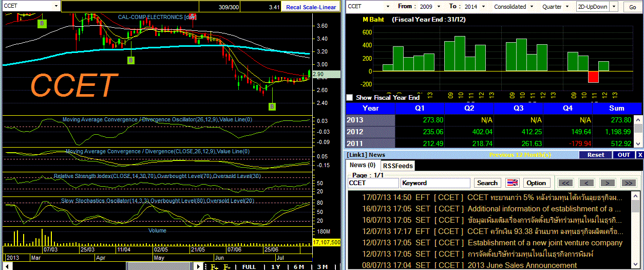Click the Q3 column header
The width and height of the screenshot is (644, 270).
coord(519,108)
